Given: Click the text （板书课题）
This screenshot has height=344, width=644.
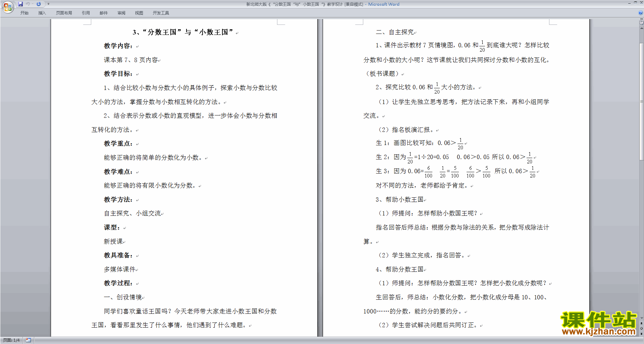Looking at the screenshot, I should [x=382, y=74].
